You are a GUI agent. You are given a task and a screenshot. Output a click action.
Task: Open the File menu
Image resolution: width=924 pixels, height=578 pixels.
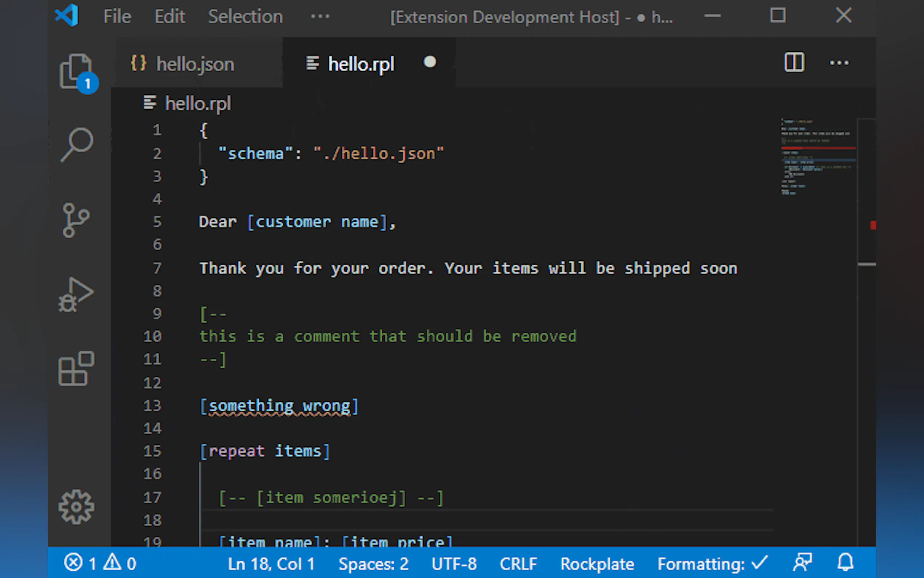(x=117, y=16)
